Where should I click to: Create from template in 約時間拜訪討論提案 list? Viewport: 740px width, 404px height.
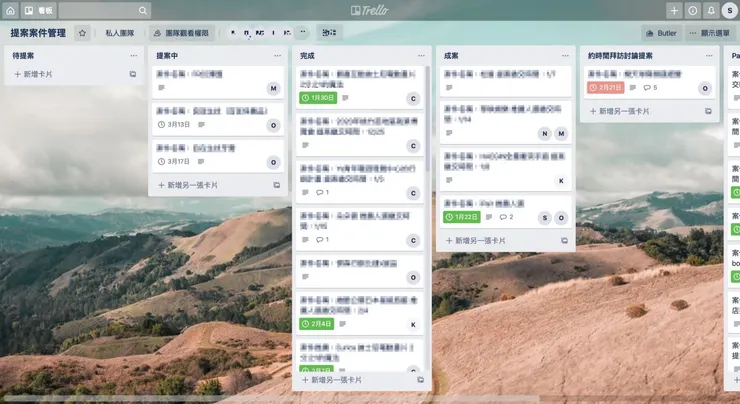(708, 111)
